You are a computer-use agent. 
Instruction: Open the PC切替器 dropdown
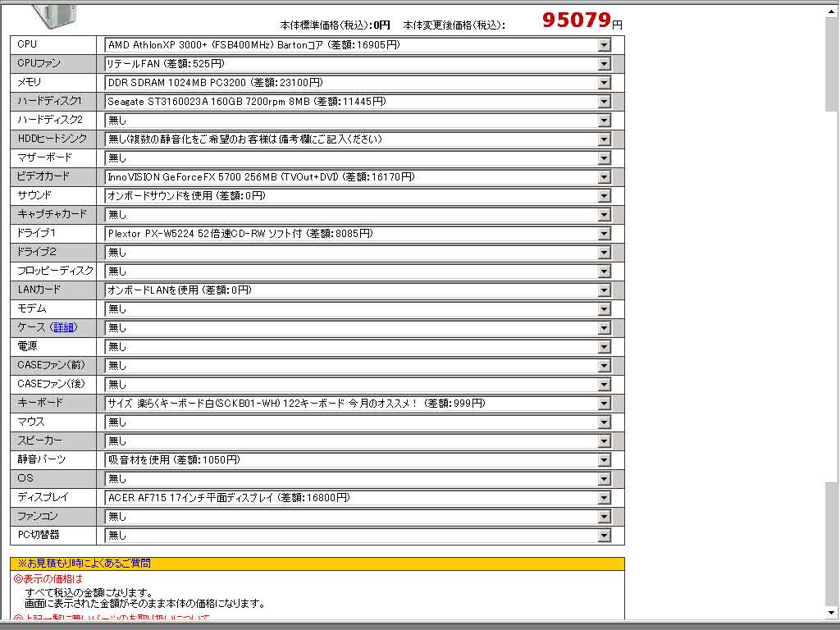604,536
